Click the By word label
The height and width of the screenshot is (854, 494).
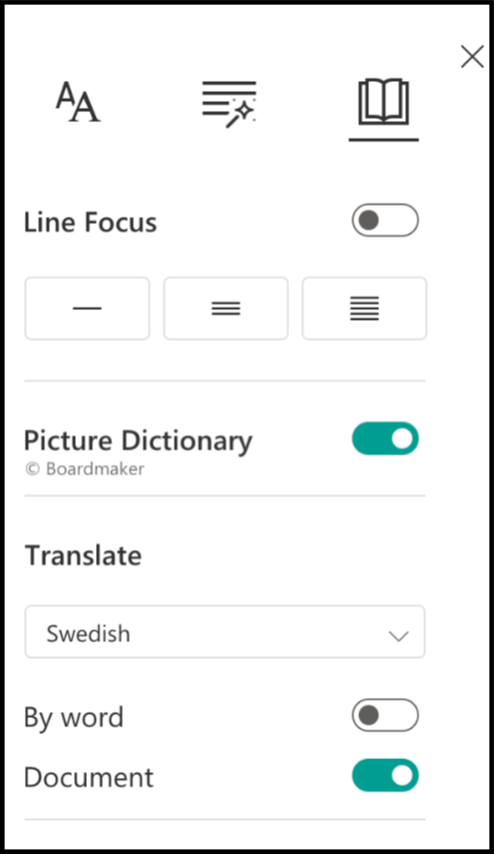(74, 718)
